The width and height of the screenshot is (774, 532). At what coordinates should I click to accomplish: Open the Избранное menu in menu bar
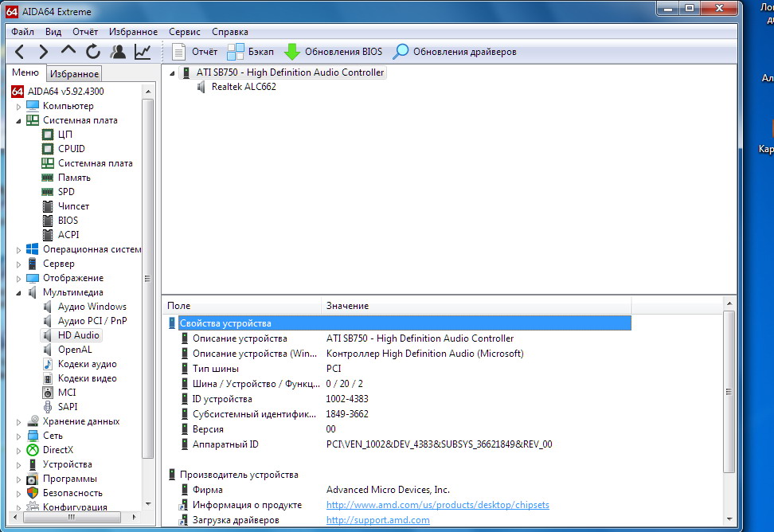tap(133, 32)
